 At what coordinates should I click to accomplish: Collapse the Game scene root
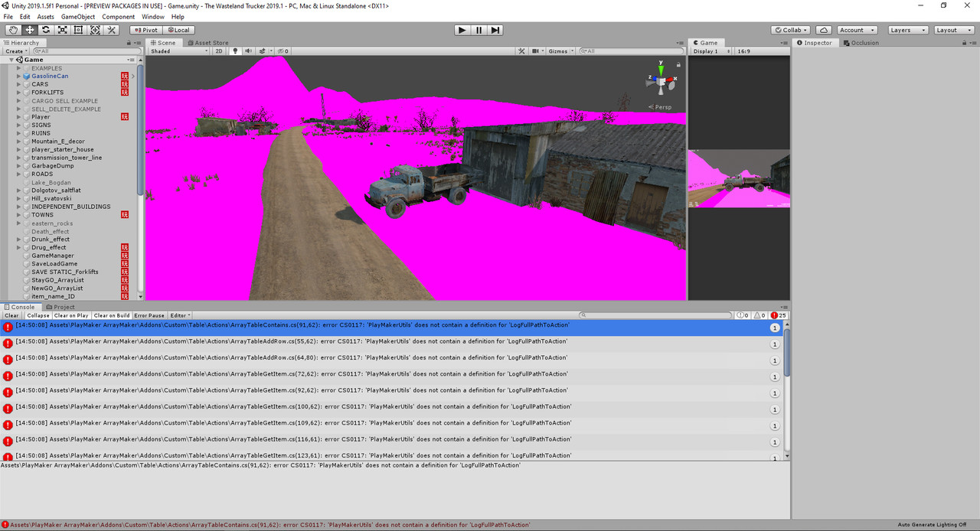pos(11,60)
